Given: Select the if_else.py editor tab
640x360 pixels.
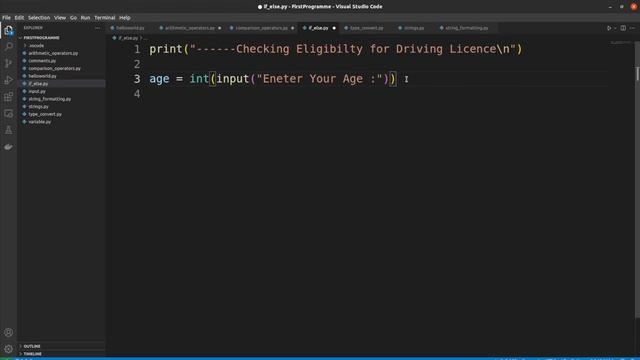Looking at the screenshot, I should tap(318, 28).
